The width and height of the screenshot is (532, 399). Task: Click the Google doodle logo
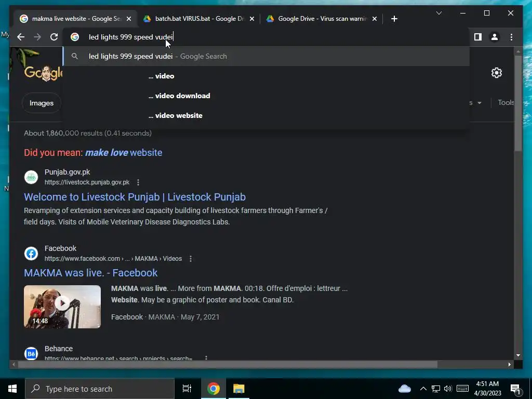coord(43,73)
